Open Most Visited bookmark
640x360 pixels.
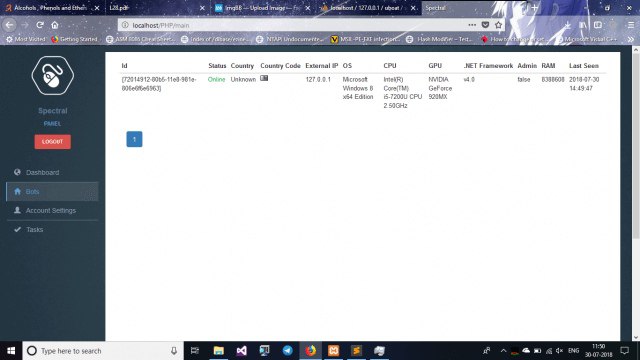tap(26, 39)
